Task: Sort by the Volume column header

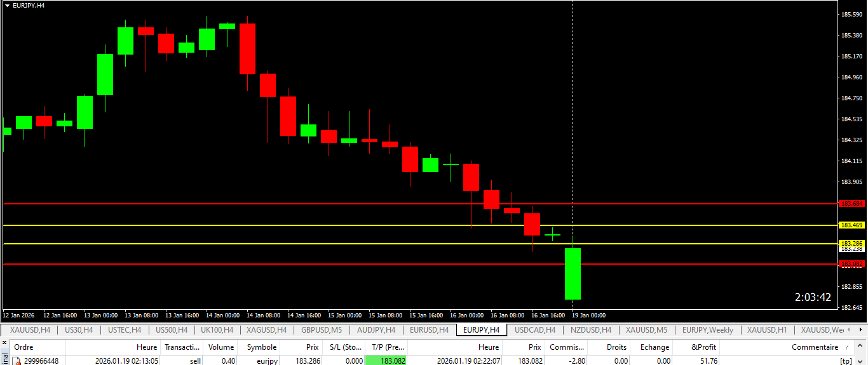Action: point(221,347)
